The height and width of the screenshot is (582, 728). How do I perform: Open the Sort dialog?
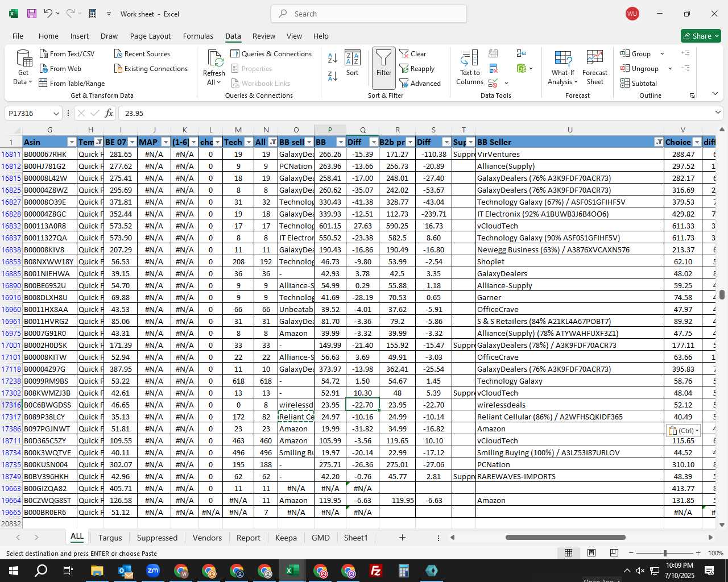pyautogui.click(x=353, y=63)
